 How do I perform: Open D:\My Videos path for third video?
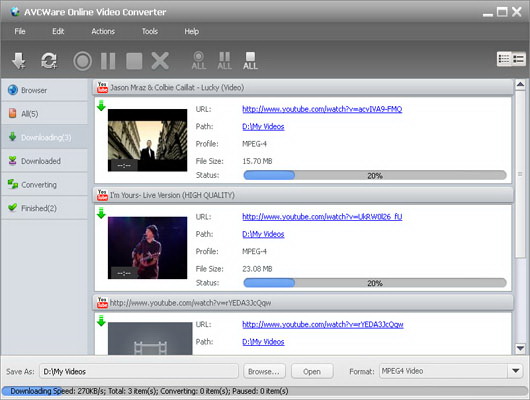tap(263, 342)
